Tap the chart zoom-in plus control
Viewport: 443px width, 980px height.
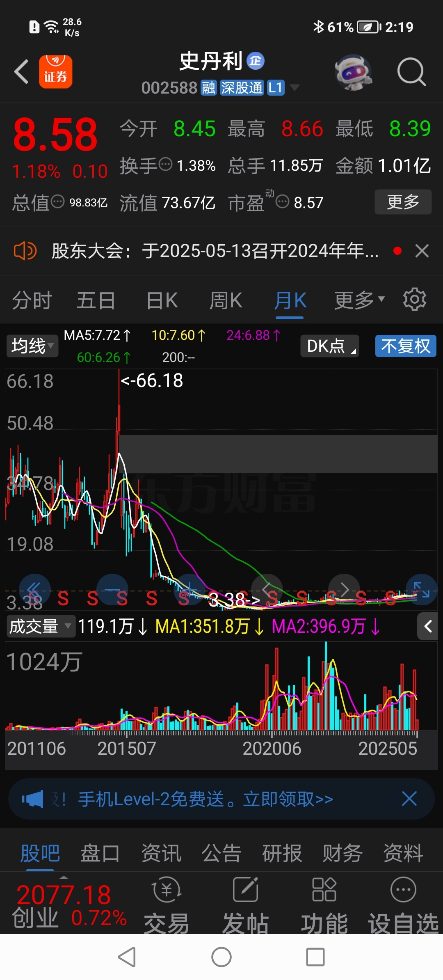(x=190, y=590)
